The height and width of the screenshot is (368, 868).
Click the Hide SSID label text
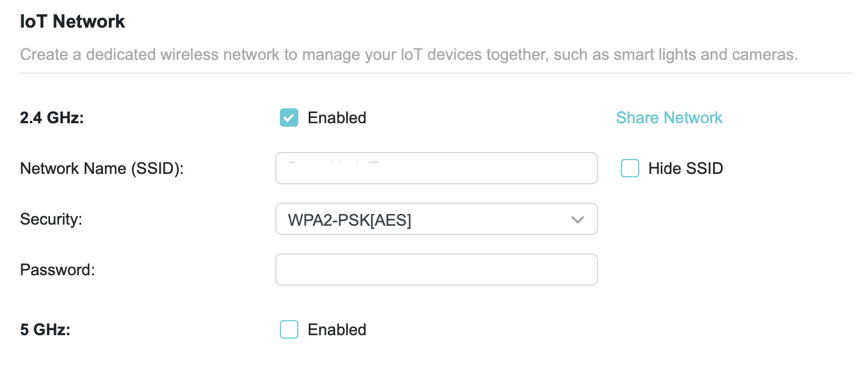[x=685, y=168]
